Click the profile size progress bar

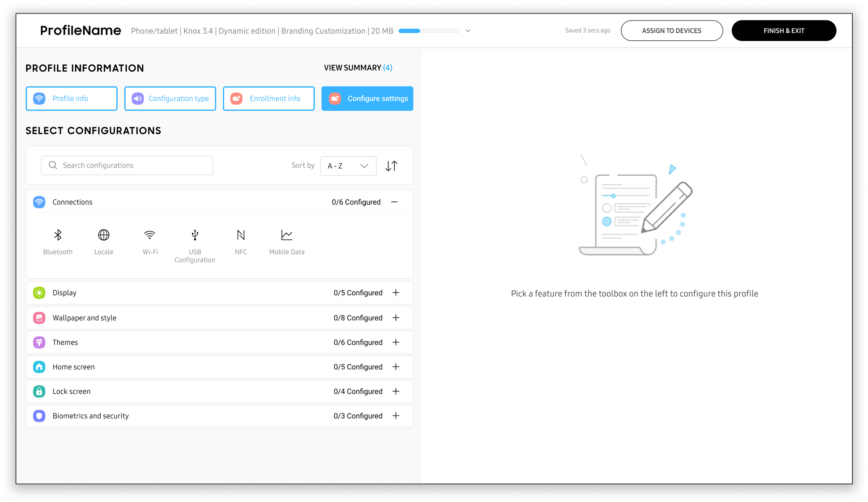pos(429,31)
